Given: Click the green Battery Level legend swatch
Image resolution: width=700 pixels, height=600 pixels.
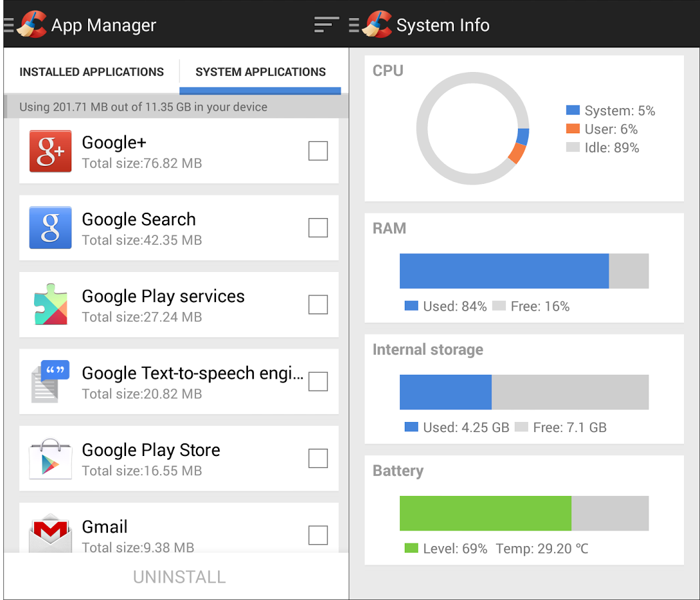Looking at the screenshot, I should tap(411, 548).
